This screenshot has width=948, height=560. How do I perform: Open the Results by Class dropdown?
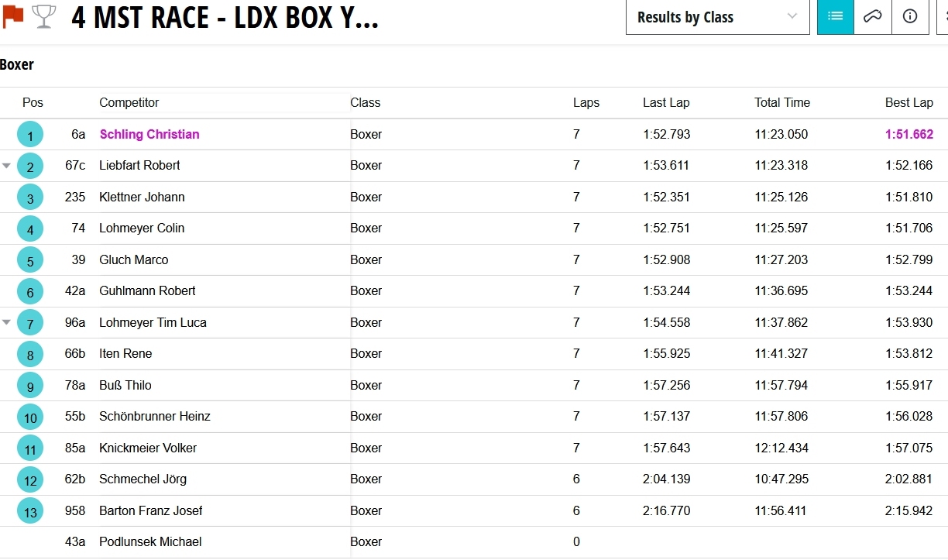click(717, 17)
